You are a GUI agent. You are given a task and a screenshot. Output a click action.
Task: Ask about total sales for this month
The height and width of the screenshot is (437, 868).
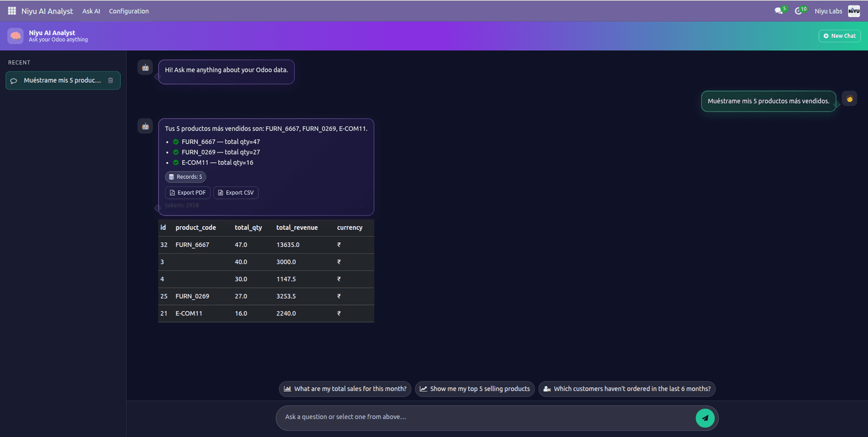345,388
